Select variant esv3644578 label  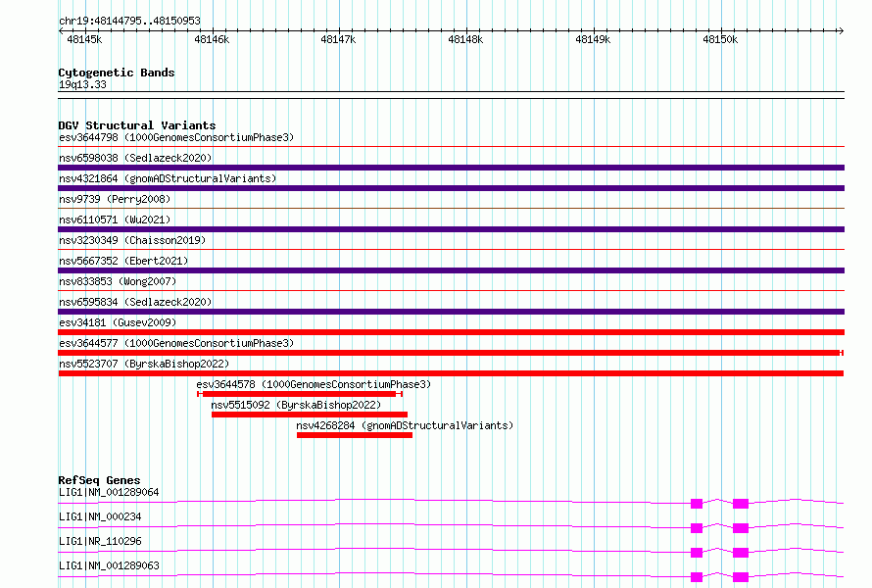coord(314,384)
